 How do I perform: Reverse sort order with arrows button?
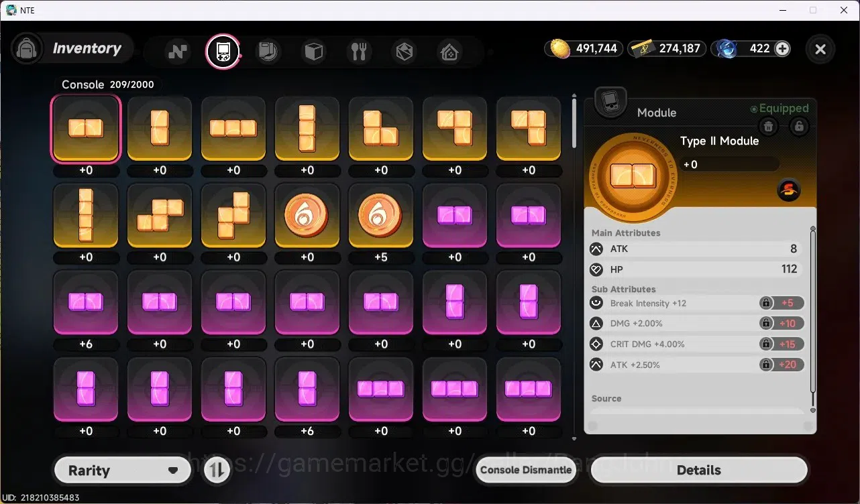pos(215,470)
